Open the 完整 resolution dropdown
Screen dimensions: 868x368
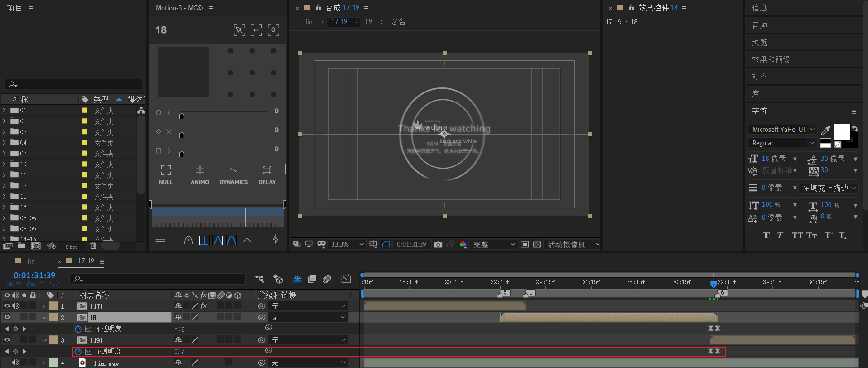[x=494, y=244]
